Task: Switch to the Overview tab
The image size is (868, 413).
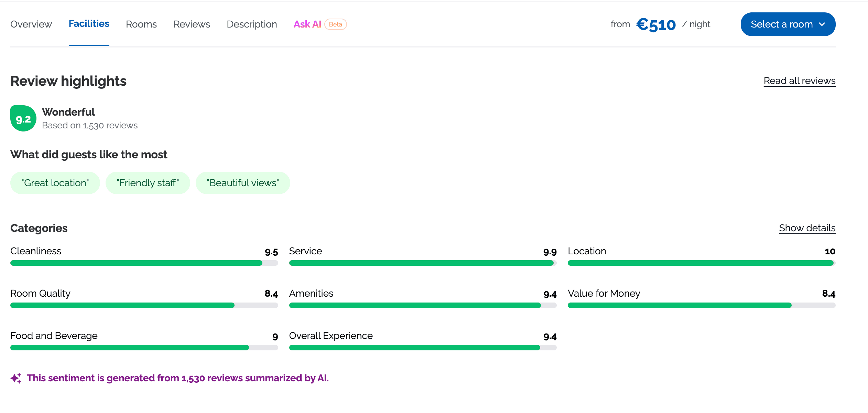Action: 31,24
